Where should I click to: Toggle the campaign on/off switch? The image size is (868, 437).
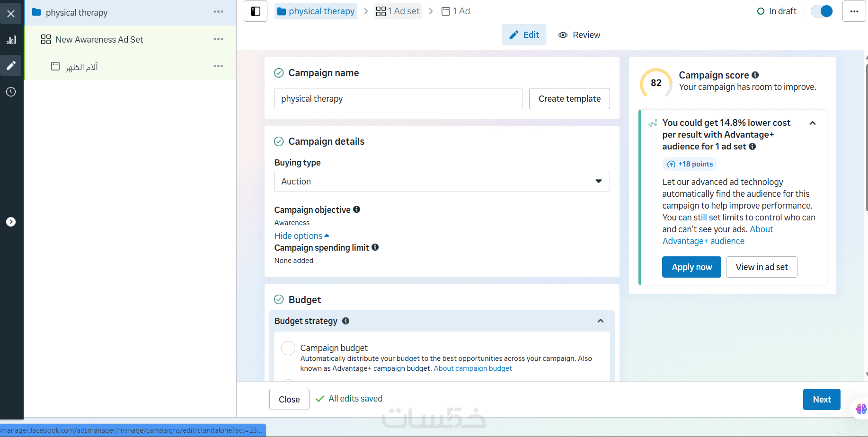(822, 11)
